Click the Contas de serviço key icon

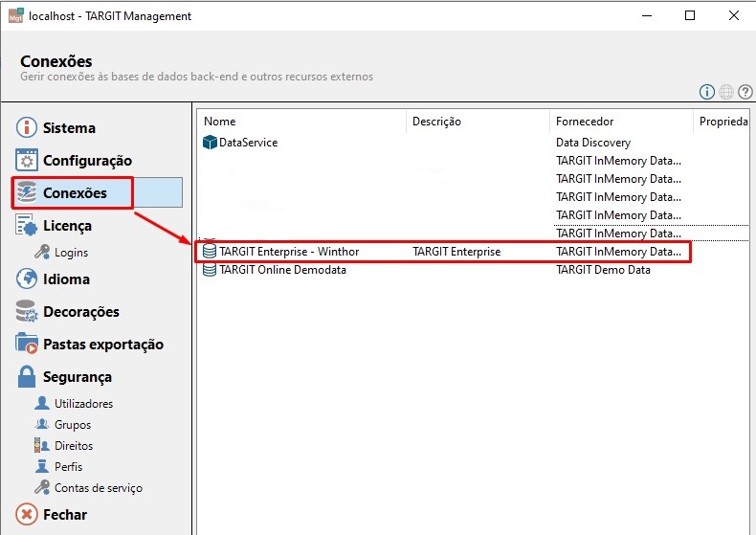pos(42,487)
